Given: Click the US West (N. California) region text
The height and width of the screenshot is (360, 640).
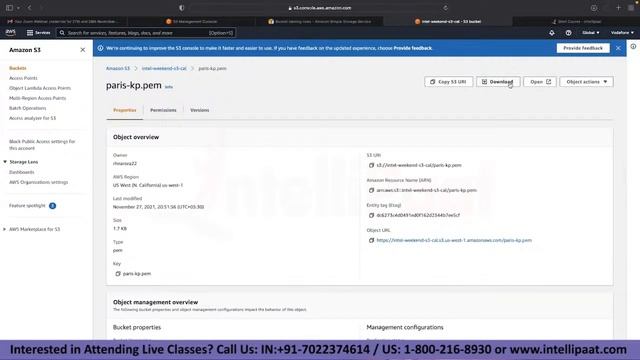Looking at the screenshot, I should 148,185.
